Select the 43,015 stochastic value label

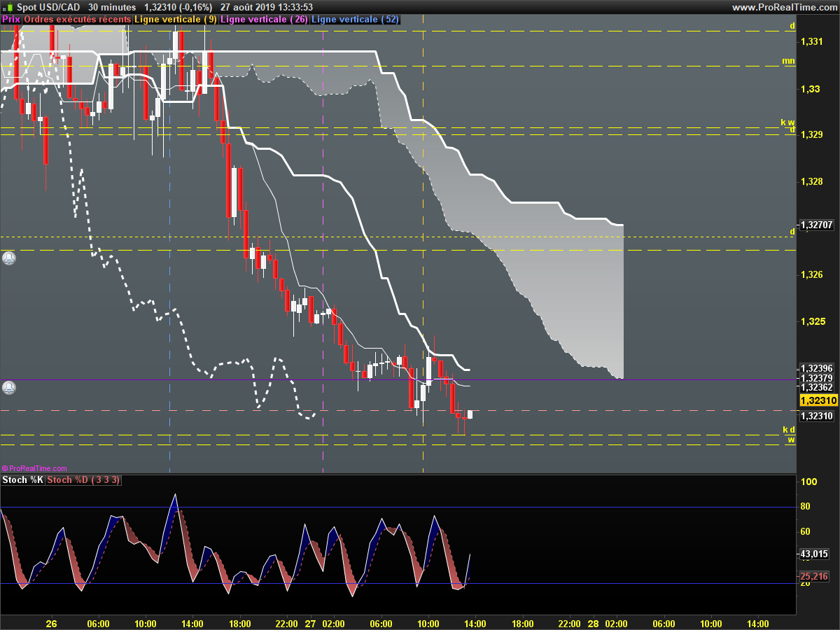point(815,554)
